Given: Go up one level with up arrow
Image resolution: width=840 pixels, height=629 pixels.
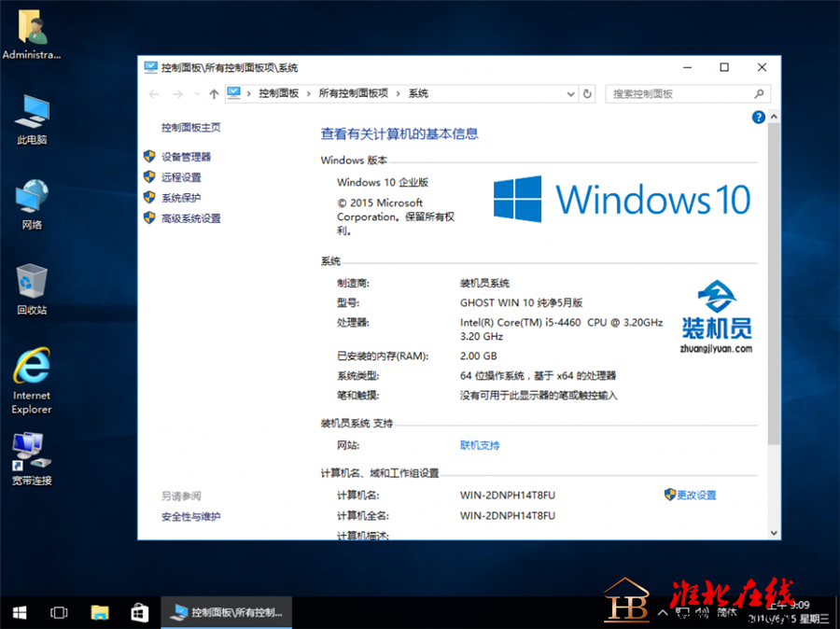Looking at the screenshot, I should [214, 94].
